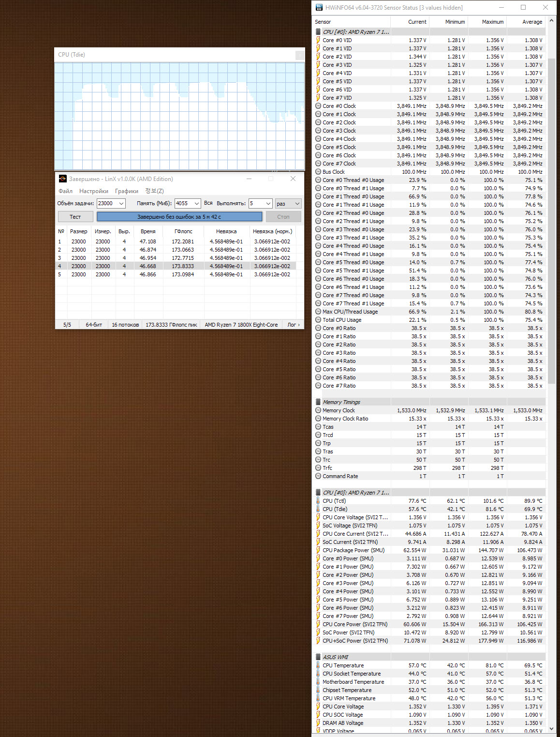
Task: Open the Файл menu in LinX
Action: pyautogui.click(x=65, y=191)
